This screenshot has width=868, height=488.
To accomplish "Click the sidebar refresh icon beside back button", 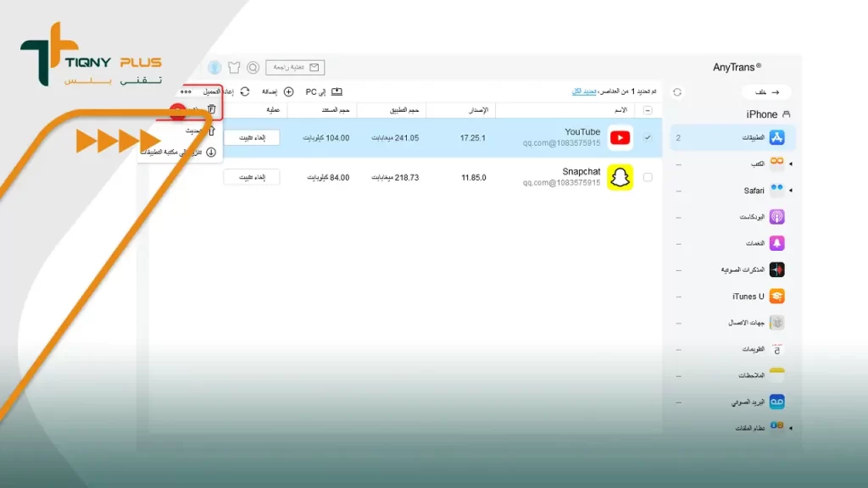I will pos(677,92).
